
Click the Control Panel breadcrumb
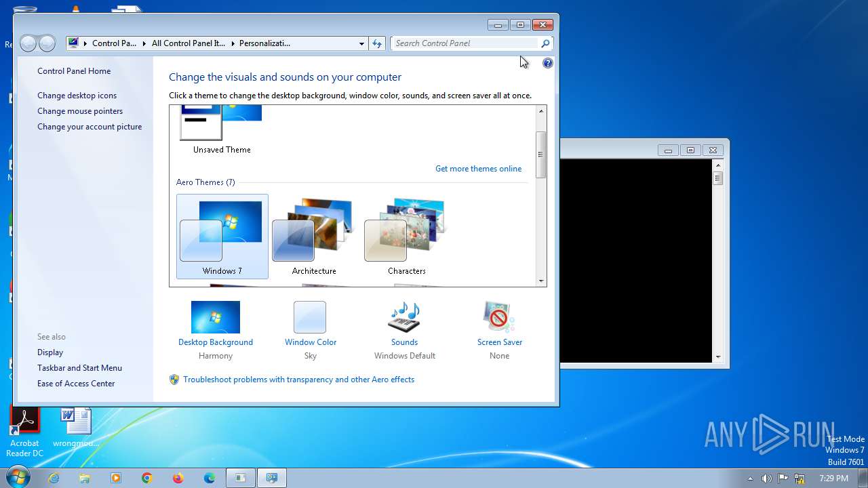114,43
